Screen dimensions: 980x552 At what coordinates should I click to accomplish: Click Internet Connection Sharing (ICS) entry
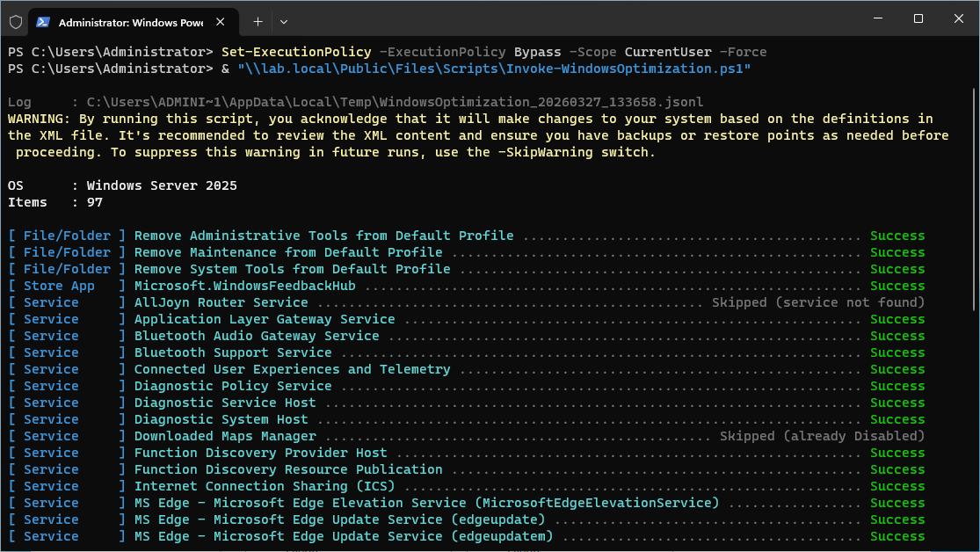(265, 486)
